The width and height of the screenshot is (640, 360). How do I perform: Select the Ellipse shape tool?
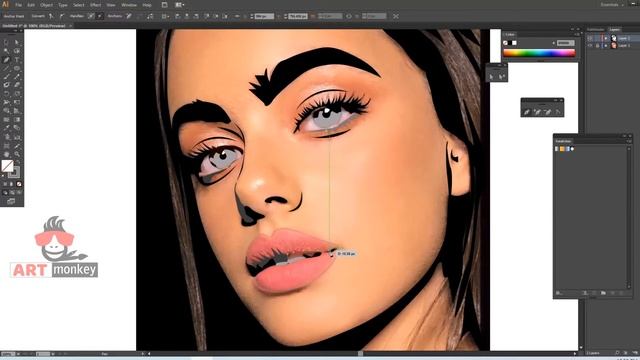(x=17, y=68)
